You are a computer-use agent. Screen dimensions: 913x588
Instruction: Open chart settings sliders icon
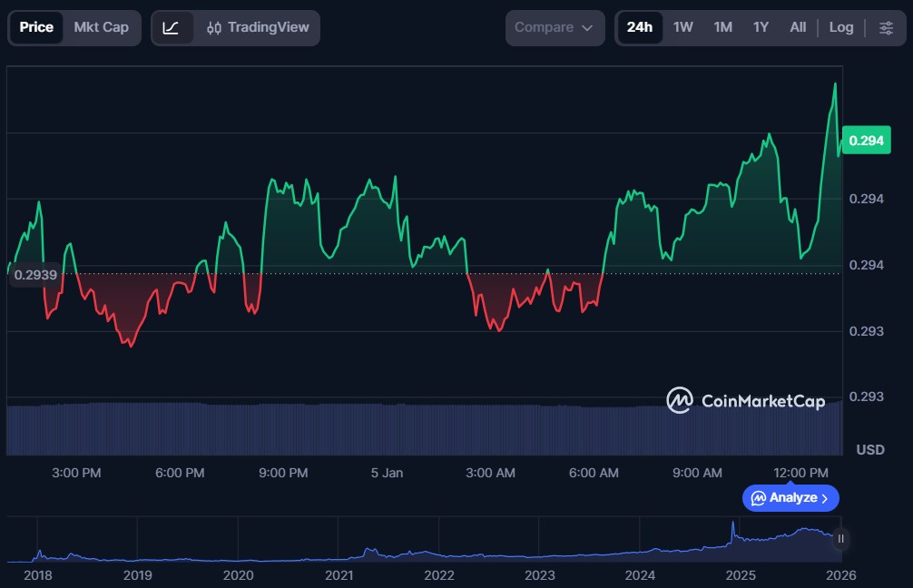click(886, 27)
